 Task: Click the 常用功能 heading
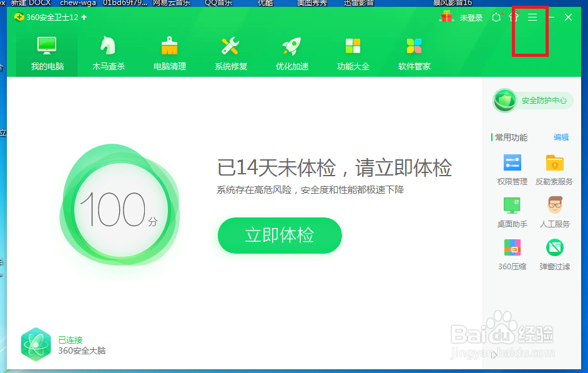pyautogui.click(x=511, y=137)
